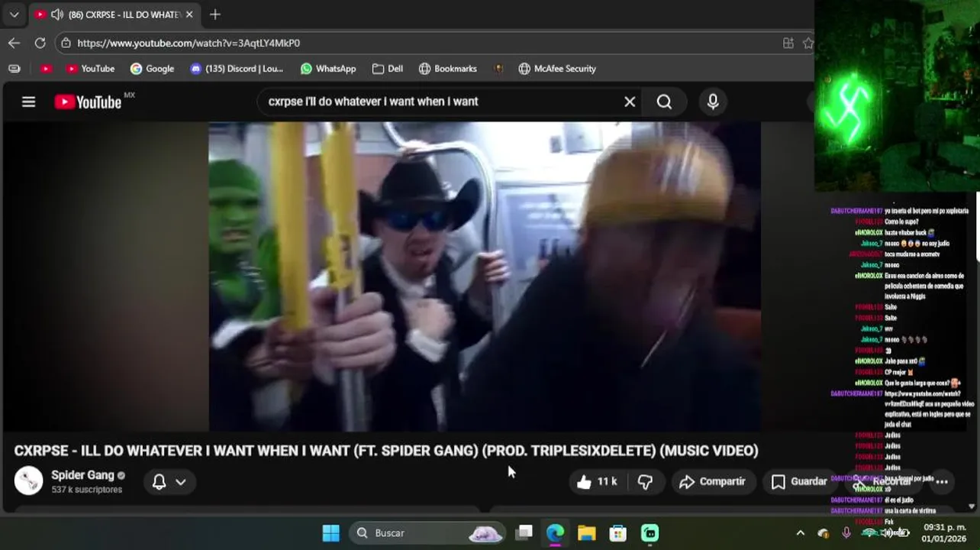Select the CXRPSE YouTube browser tab
980x550 pixels.
click(114, 15)
